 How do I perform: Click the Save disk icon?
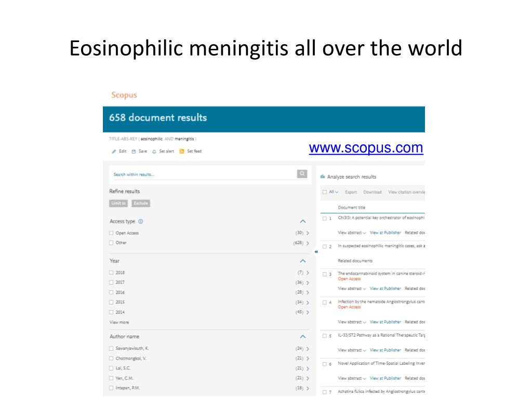(x=134, y=152)
